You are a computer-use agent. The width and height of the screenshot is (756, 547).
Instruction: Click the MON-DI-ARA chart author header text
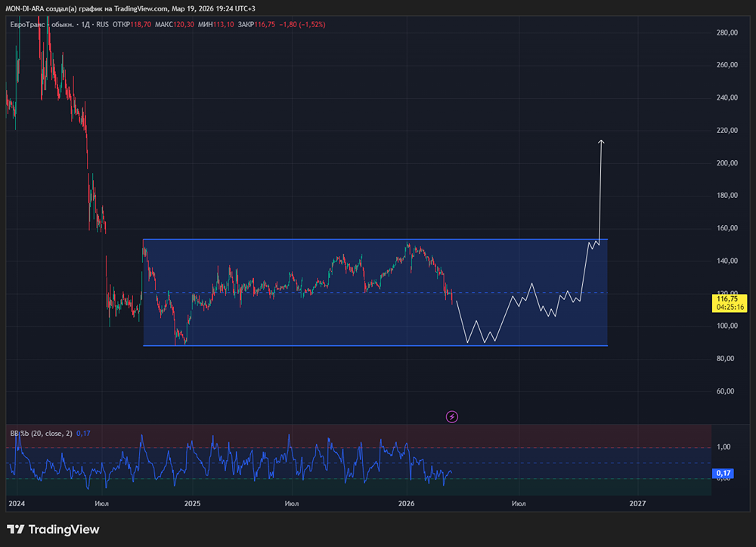click(130, 8)
